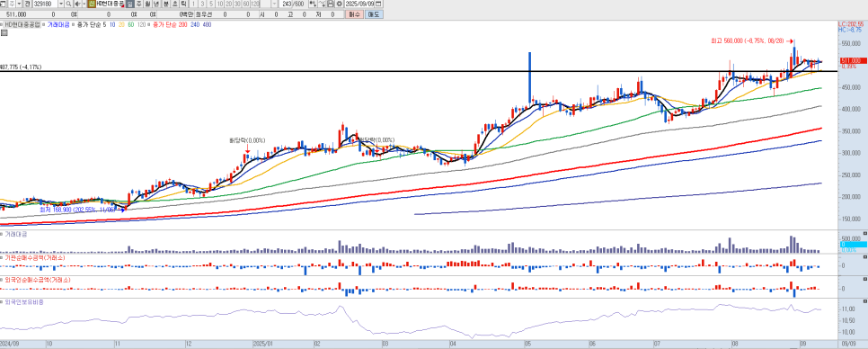Select moving average 5 legend label
The height and width of the screenshot is (349, 868).
point(104,25)
